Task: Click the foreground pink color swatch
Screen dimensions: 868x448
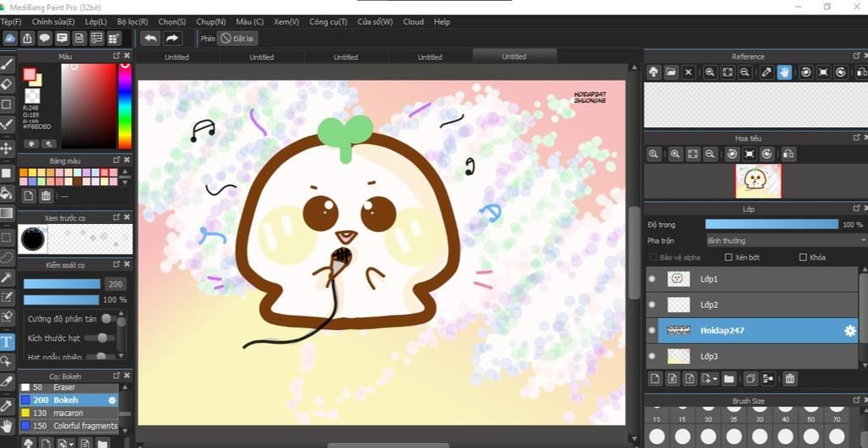Action: tap(29, 75)
